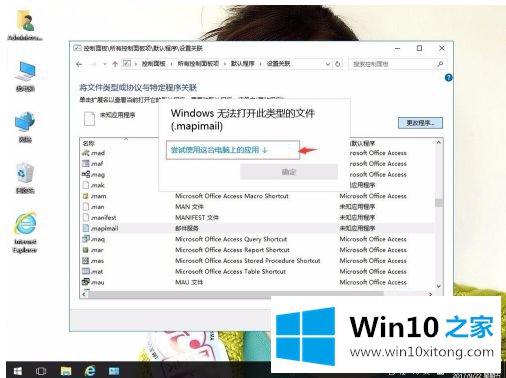
Task: Click the Control Panel taskbar button
Action: [x=114, y=371]
